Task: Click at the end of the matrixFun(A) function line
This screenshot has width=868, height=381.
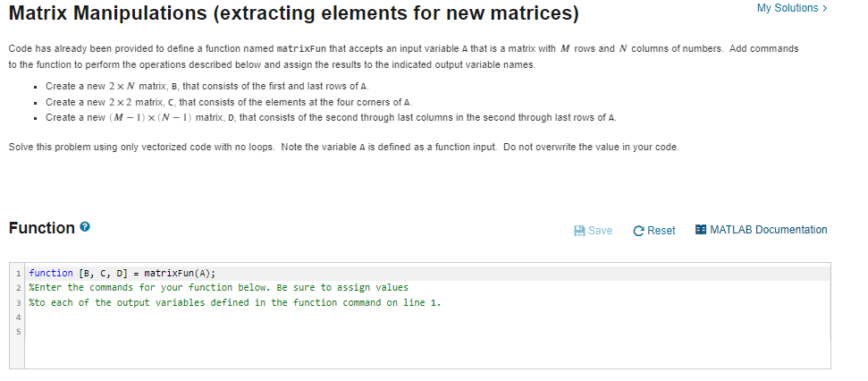Action: 217,273
